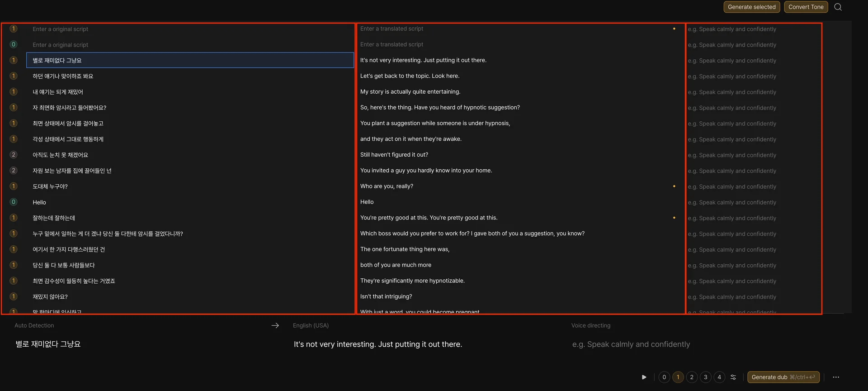Click orange dot on 'You're pretty good at this' row
This screenshot has height=391, width=868.
coord(674,218)
